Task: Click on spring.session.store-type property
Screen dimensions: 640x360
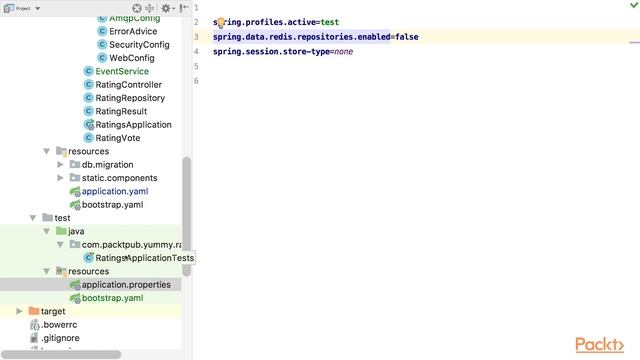Action: pos(271,51)
